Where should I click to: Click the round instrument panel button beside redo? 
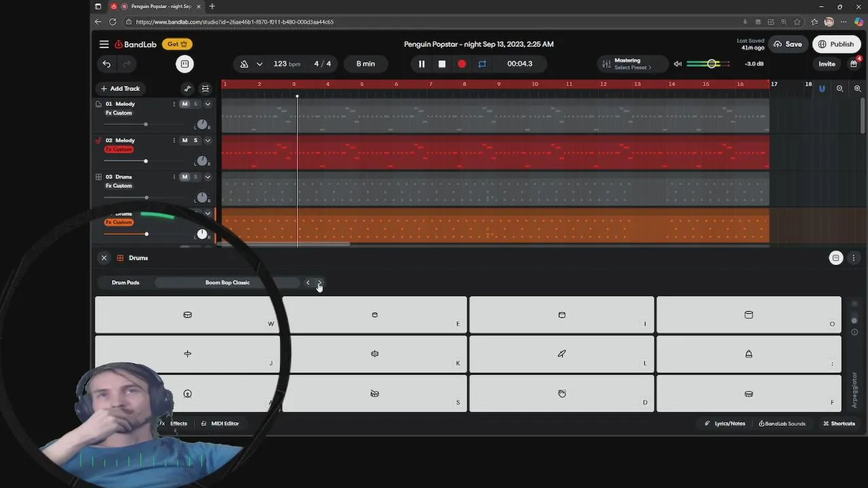point(184,64)
